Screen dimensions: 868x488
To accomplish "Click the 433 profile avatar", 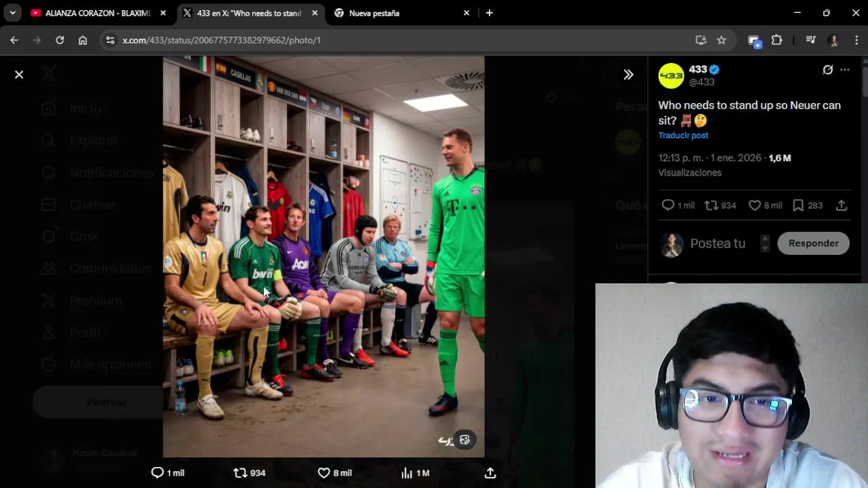I will coord(671,76).
